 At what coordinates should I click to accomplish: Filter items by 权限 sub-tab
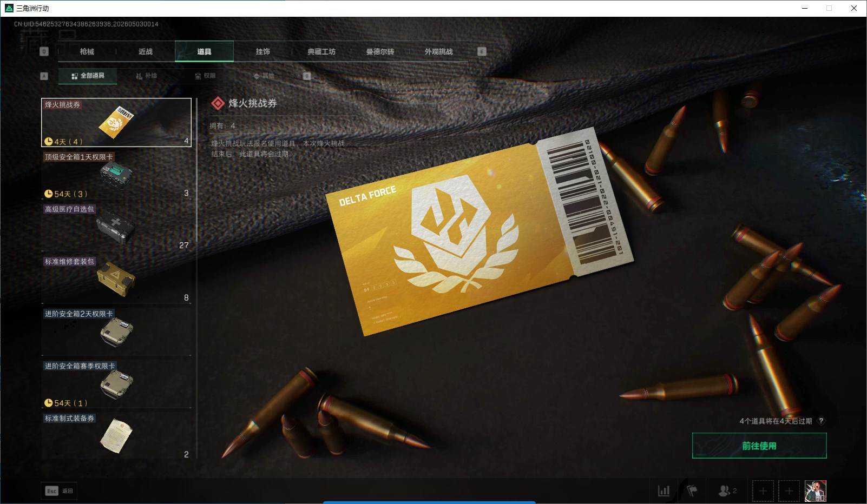point(205,76)
